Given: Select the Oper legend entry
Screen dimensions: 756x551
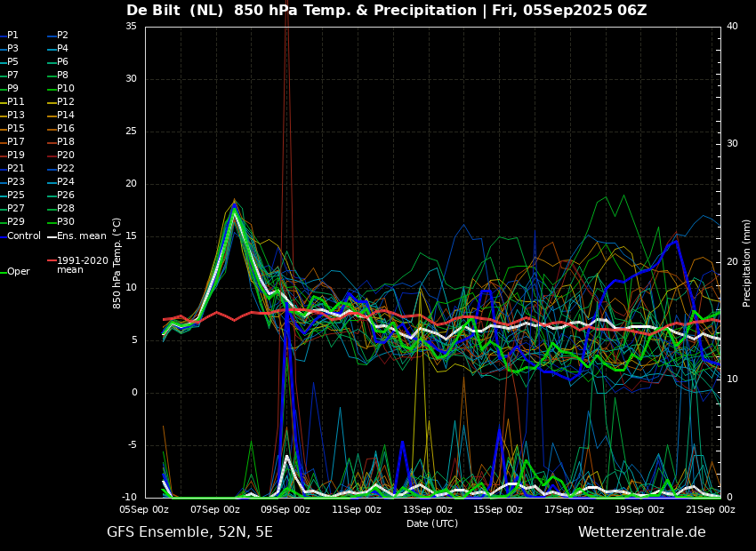Looking at the screenshot, I should tap(15, 272).
